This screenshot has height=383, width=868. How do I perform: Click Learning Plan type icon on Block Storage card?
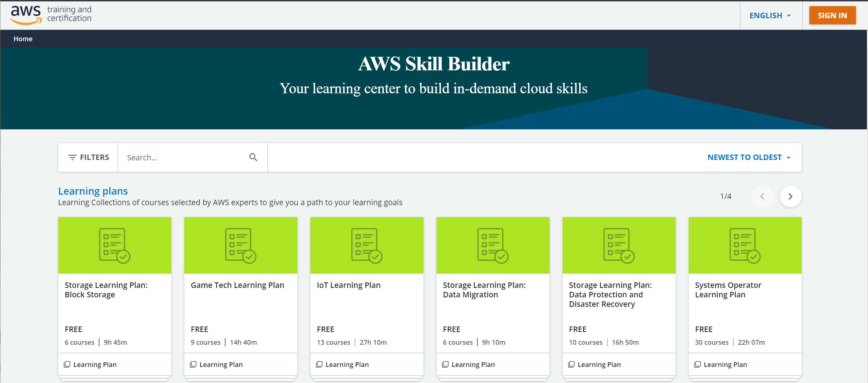coord(67,364)
